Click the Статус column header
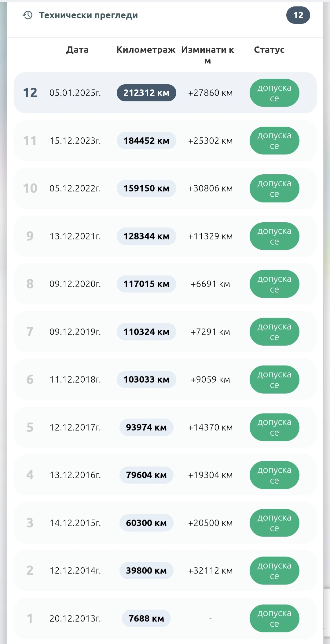Viewport: 330px width, 644px height. point(269,50)
